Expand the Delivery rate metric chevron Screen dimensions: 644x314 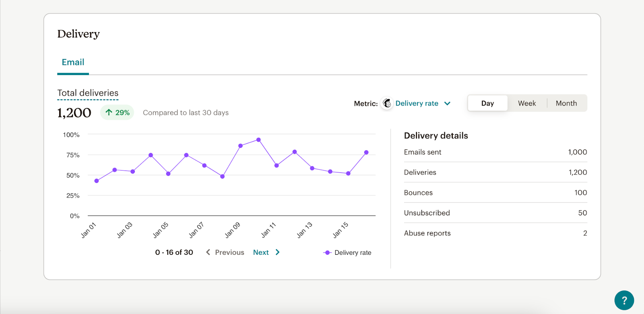coord(447,104)
